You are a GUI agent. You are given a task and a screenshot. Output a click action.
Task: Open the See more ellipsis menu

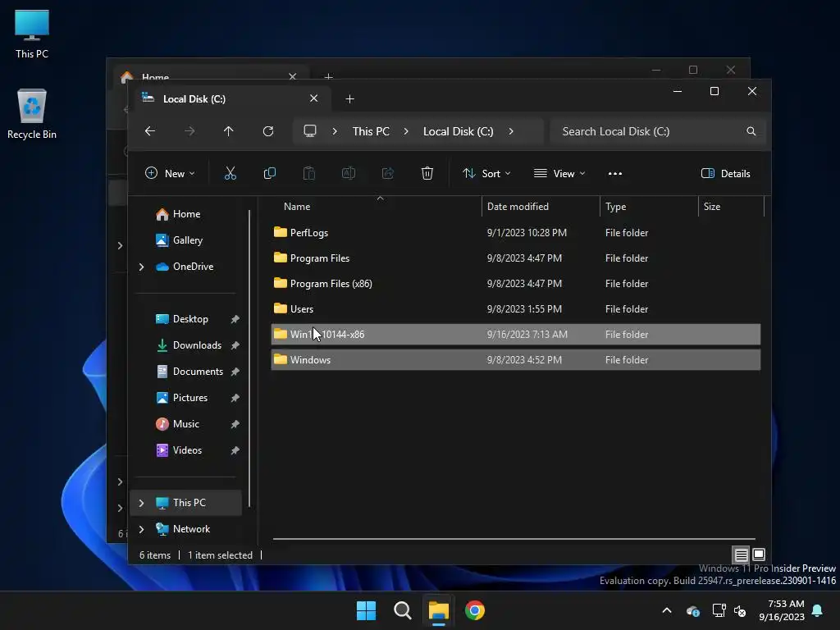[x=615, y=174]
